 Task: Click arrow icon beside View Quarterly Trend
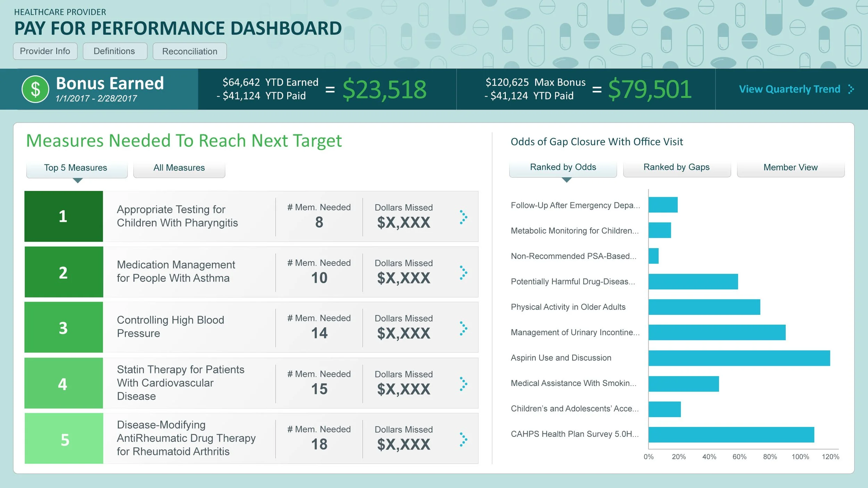(x=851, y=89)
